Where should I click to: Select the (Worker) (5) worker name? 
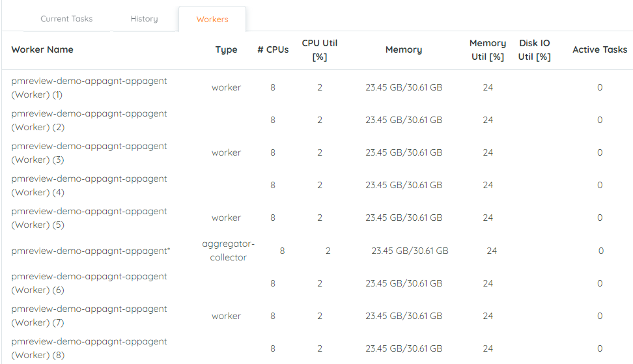tap(89, 217)
